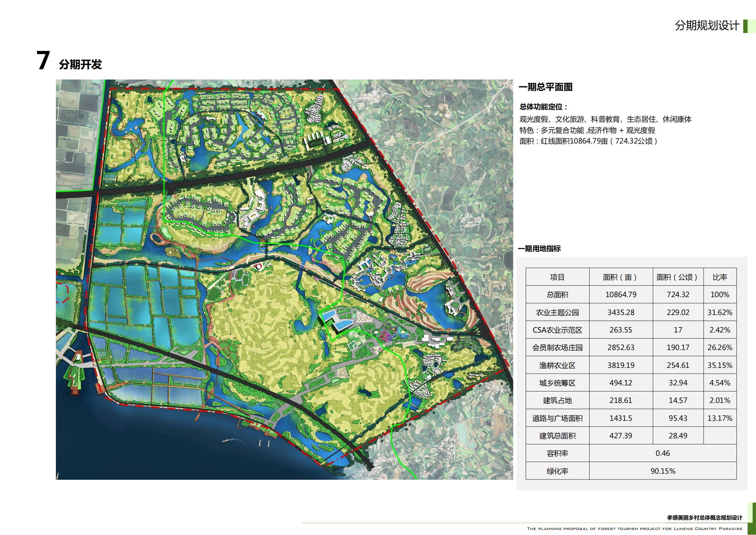Select the heading 一期总平面图
The height and width of the screenshot is (535, 756).
click(546, 87)
